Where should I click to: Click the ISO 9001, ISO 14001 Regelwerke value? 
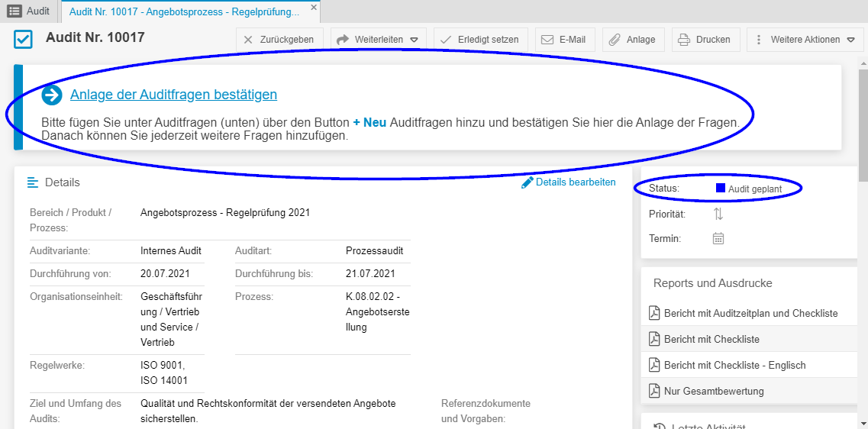point(164,373)
